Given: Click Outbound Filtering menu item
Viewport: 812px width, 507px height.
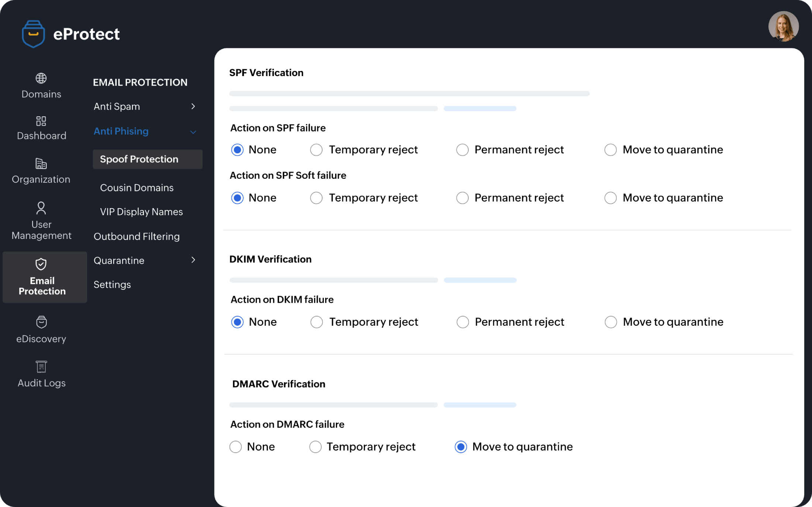Looking at the screenshot, I should 137,236.
